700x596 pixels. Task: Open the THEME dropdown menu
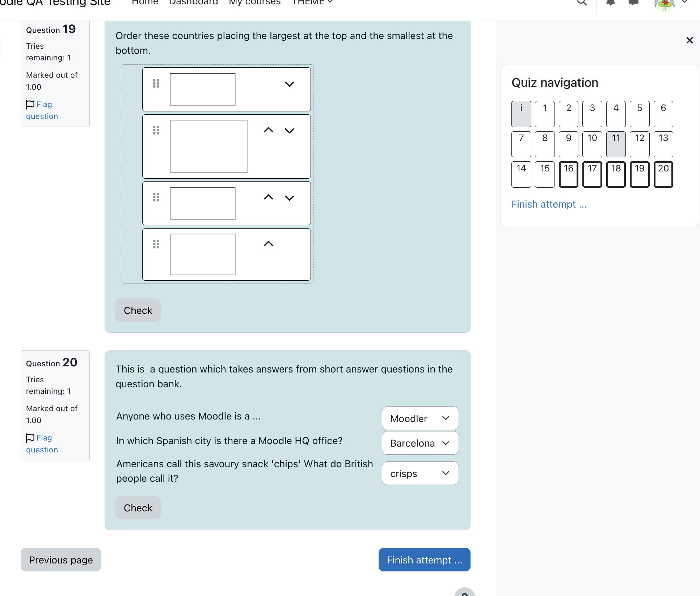(x=312, y=2)
